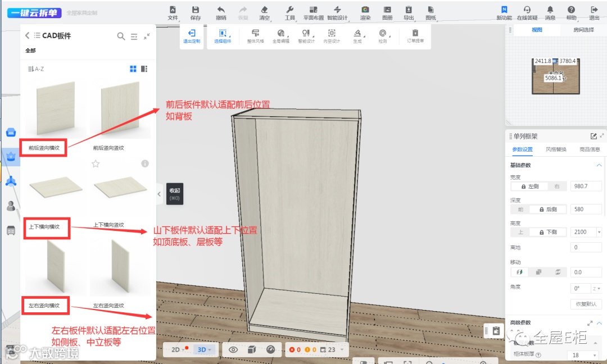Viewport: 607px width, 364px height.
Task: Lock width to 左侧 (left side)
Action: [x=529, y=186]
